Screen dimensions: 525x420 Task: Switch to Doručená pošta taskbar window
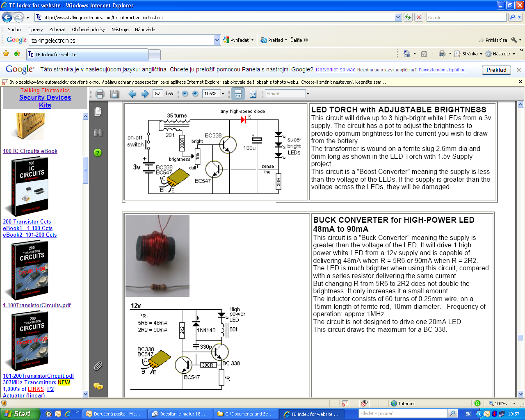click(114, 414)
